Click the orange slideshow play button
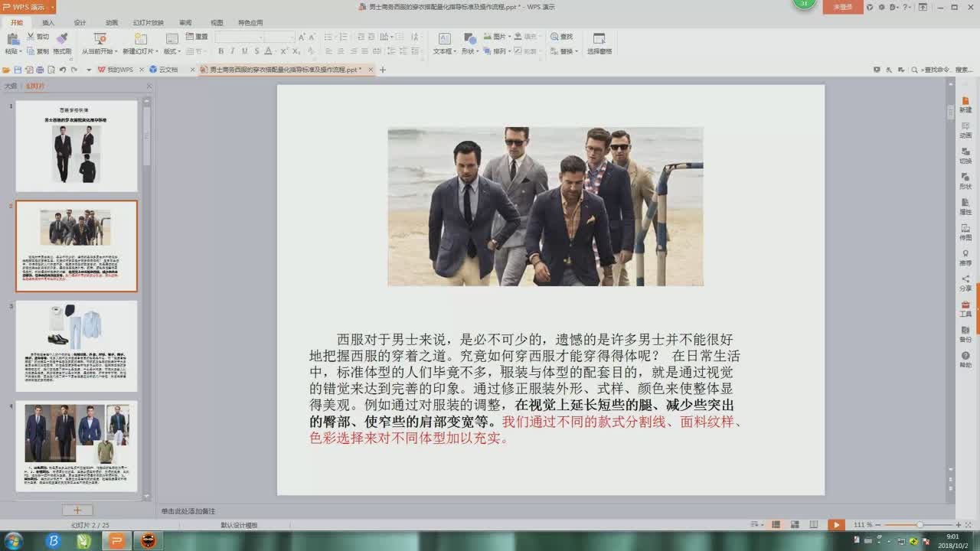Image resolution: width=980 pixels, height=551 pixels. point(836,525)
